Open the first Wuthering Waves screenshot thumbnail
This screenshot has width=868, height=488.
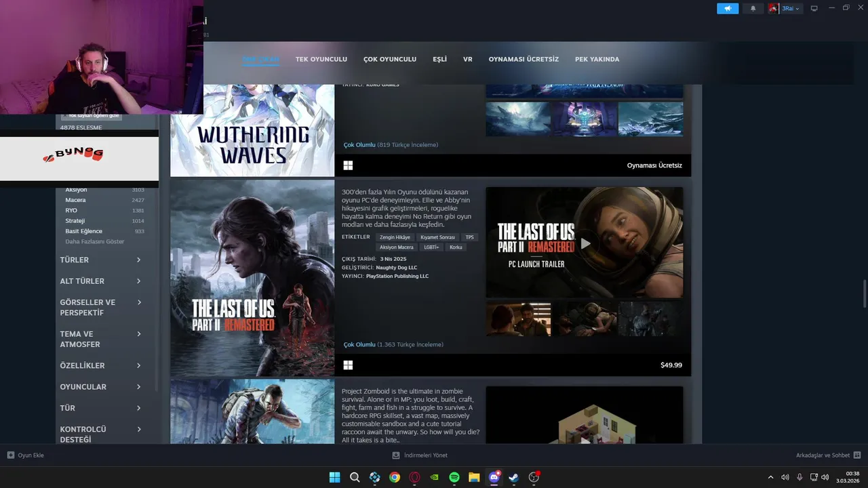pos(518,119)
